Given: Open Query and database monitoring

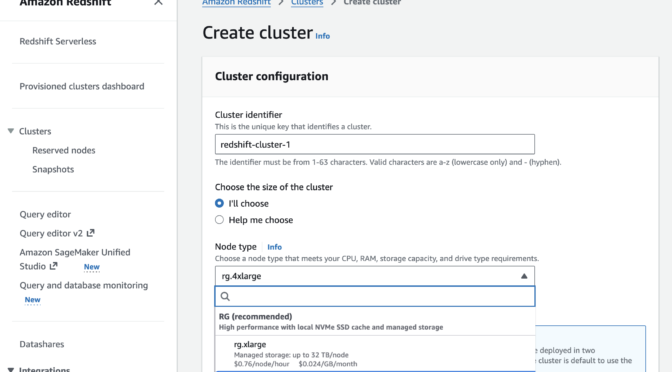Looking at the screenshot, I should [84, 285].
